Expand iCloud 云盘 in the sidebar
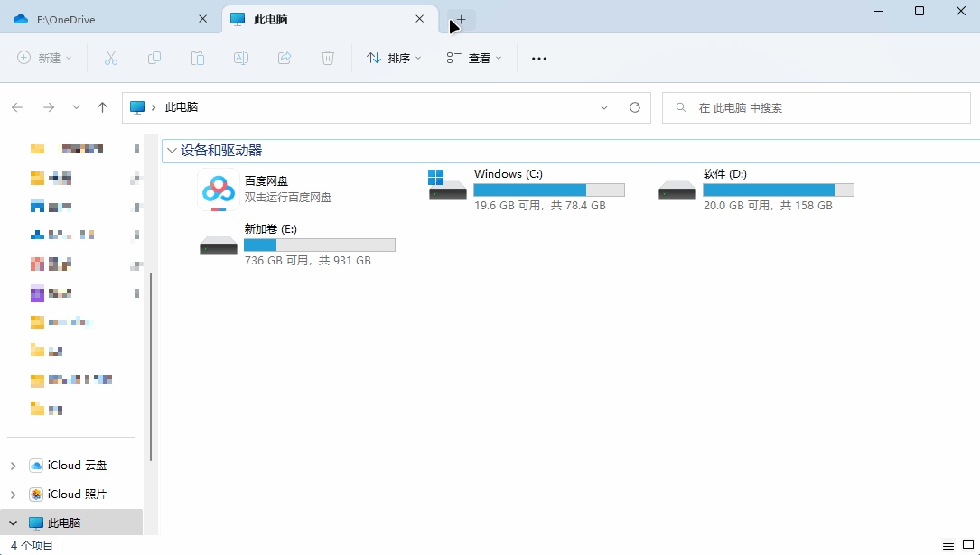The image size is (980, 555). (x=13, y=465)
